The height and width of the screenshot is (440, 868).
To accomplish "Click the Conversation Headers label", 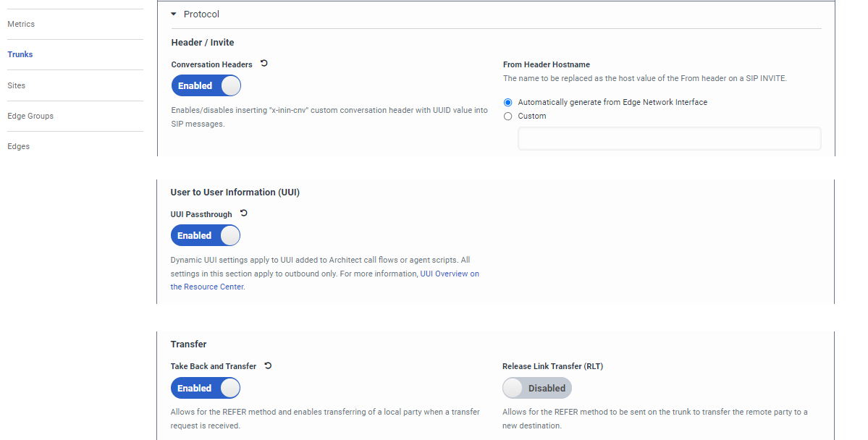I will pyautogui.click(x=211, y=64).
